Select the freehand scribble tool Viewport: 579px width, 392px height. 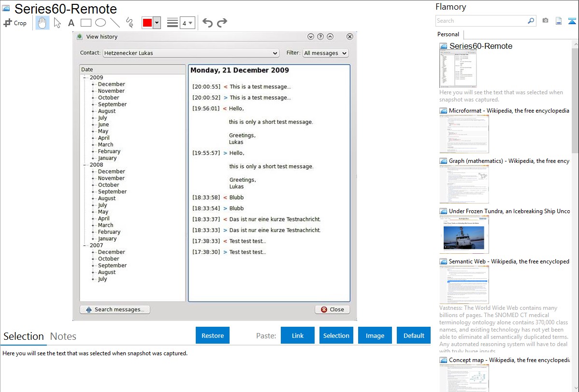click(x=130, y=23)
